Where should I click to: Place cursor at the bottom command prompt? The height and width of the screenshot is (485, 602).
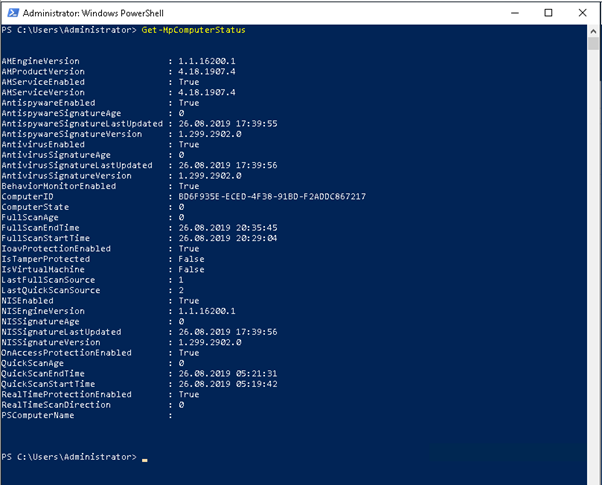[144, 457]
